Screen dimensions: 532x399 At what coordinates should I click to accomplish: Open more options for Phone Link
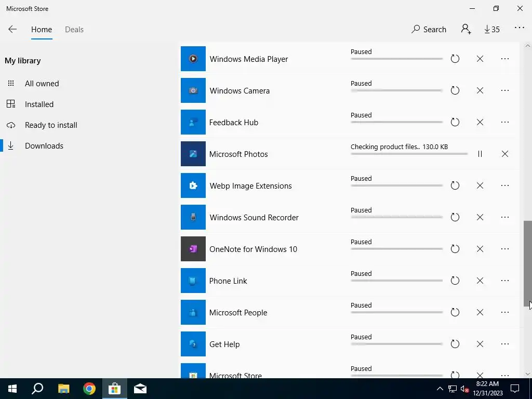pyautogui.click(x=505, y=281)
